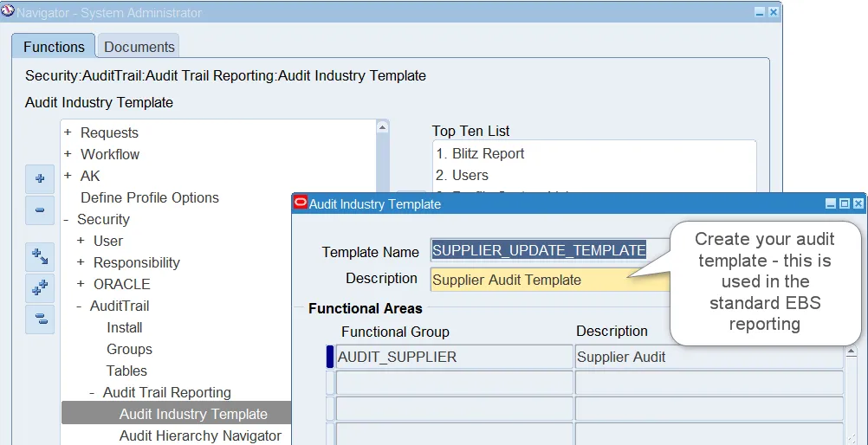Click the Description field with Supplier Audit Template
868x445 pixels.
[550, 280]
